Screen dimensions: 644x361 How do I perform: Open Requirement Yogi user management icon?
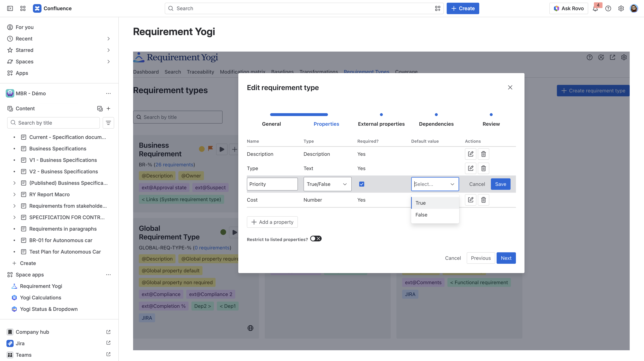pos(601,57)
